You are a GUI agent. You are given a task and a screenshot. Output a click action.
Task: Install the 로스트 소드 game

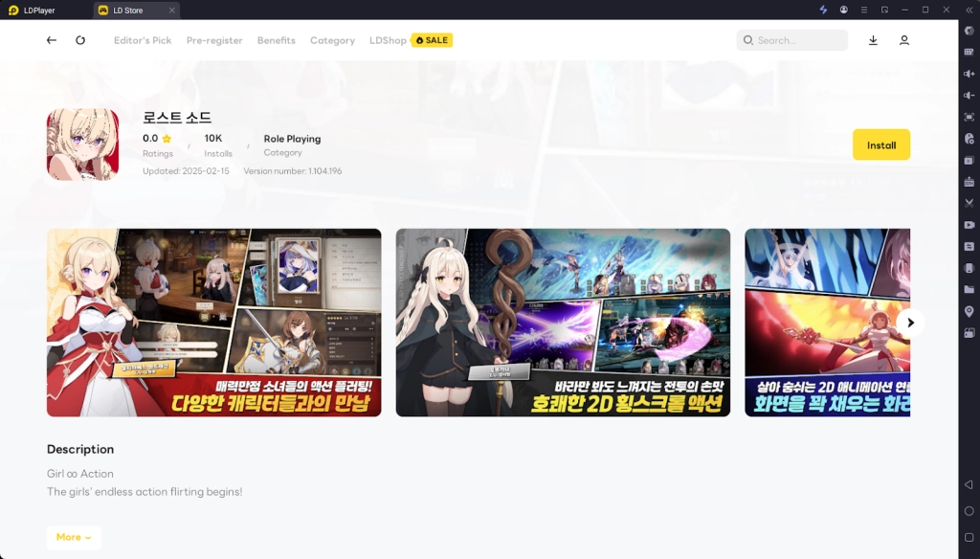(x=881, y=145)
